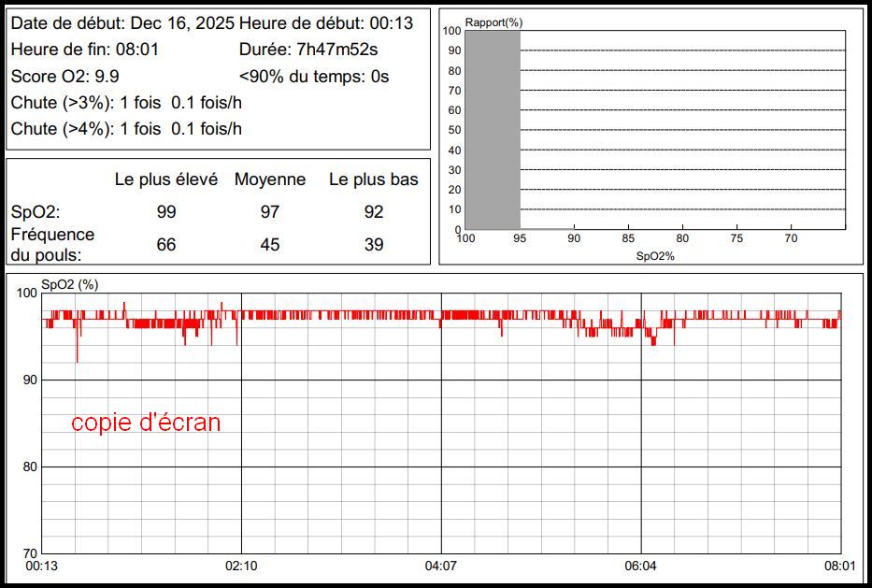
Task: Click the "Chute (>3%)" statistics line
Action: click(126, 103)
